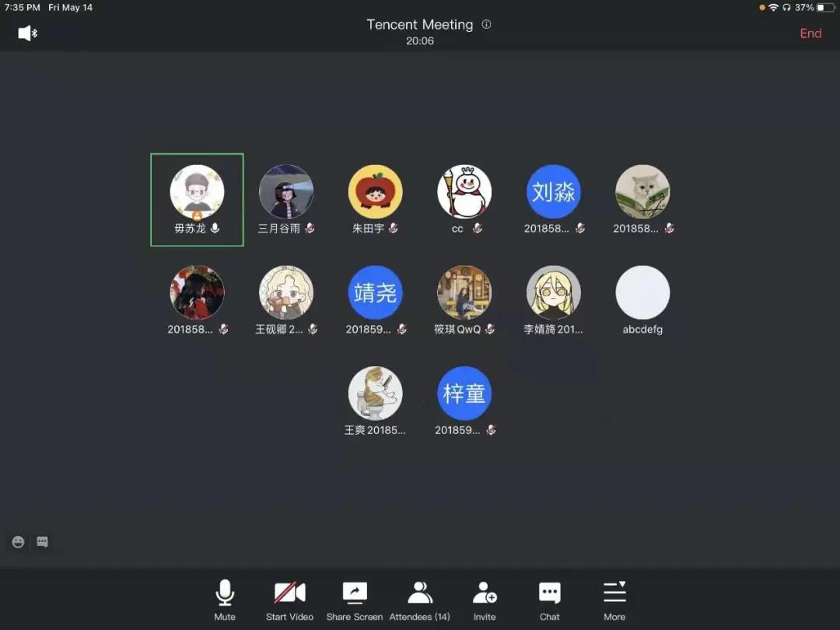Viewport: 840px width, 630px height.
Task: Click the name label 王爽 20185...
Action: 375,429
